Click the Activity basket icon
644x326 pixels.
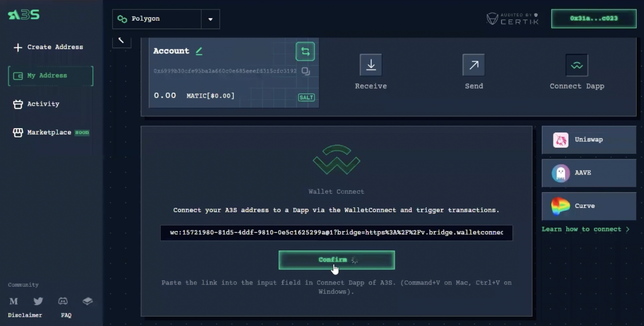tap(18, 104)
